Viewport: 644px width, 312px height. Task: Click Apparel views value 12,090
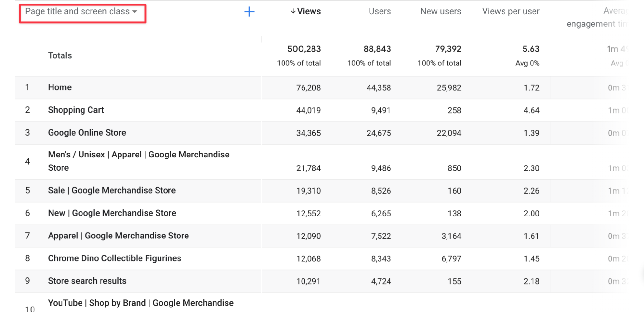(309, 236)
